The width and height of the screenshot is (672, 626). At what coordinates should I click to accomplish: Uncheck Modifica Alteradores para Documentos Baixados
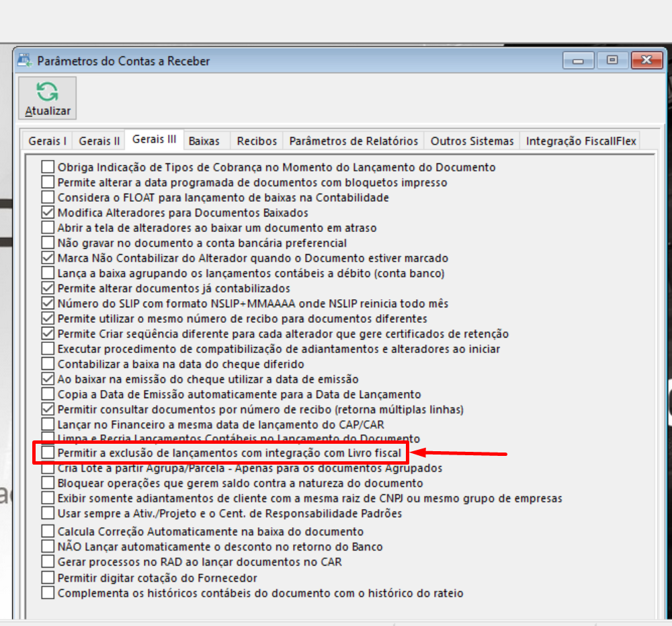pyautogui.click(x=48, y=212)
